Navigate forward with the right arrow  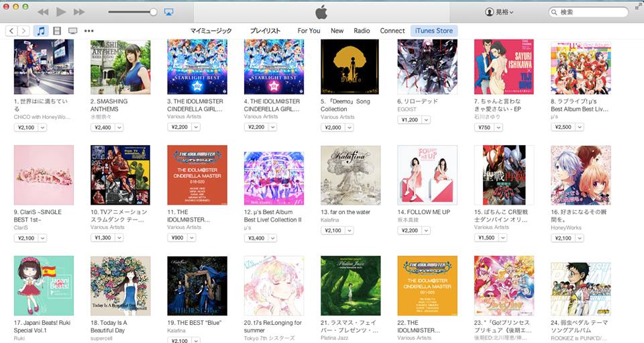24,31
